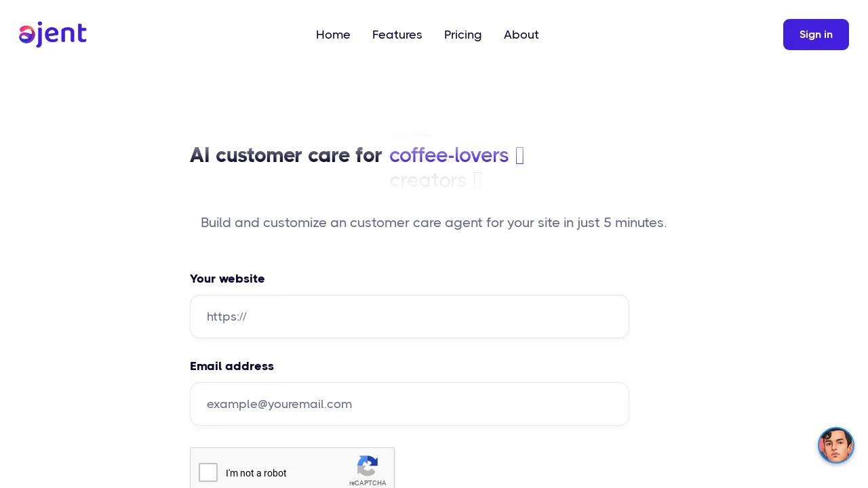Check the "I'm not a robot" box
Screen dimensions: 868x488
208,472
